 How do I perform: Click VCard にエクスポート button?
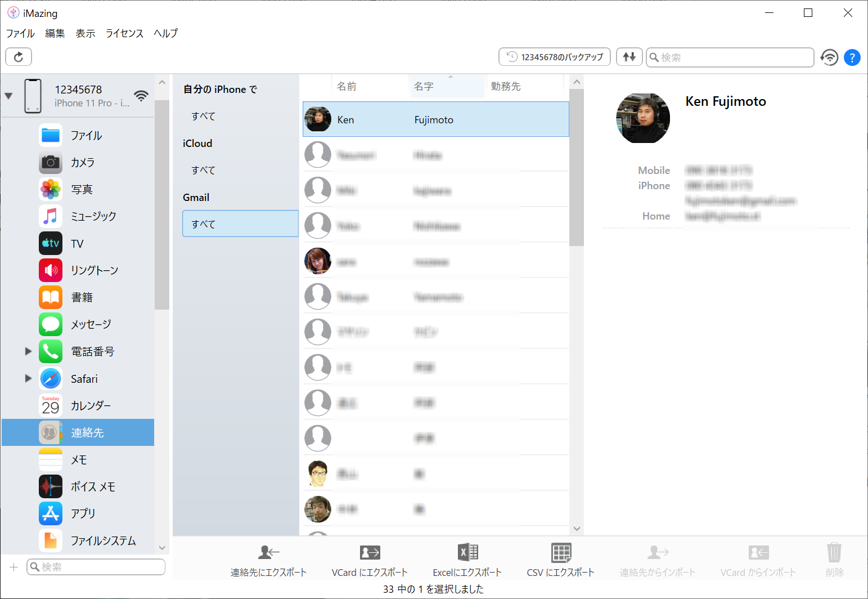click(x=370, y=561)
